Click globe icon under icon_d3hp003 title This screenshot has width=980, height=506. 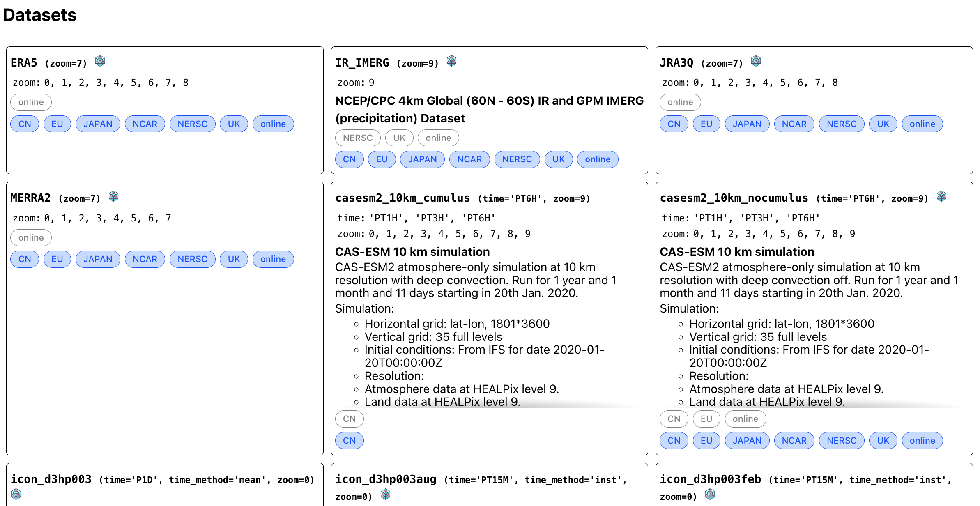16,494
